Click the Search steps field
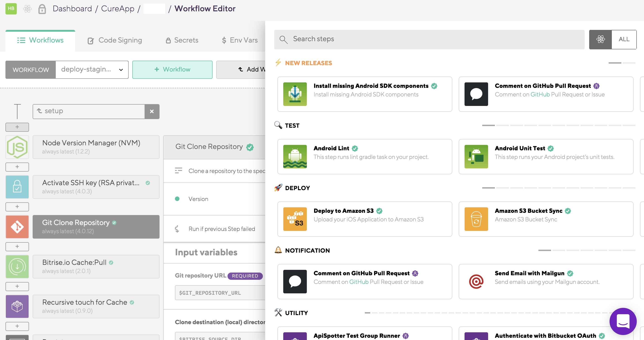The width and height of the screenshot is (644, 340). tap(429, 39)
